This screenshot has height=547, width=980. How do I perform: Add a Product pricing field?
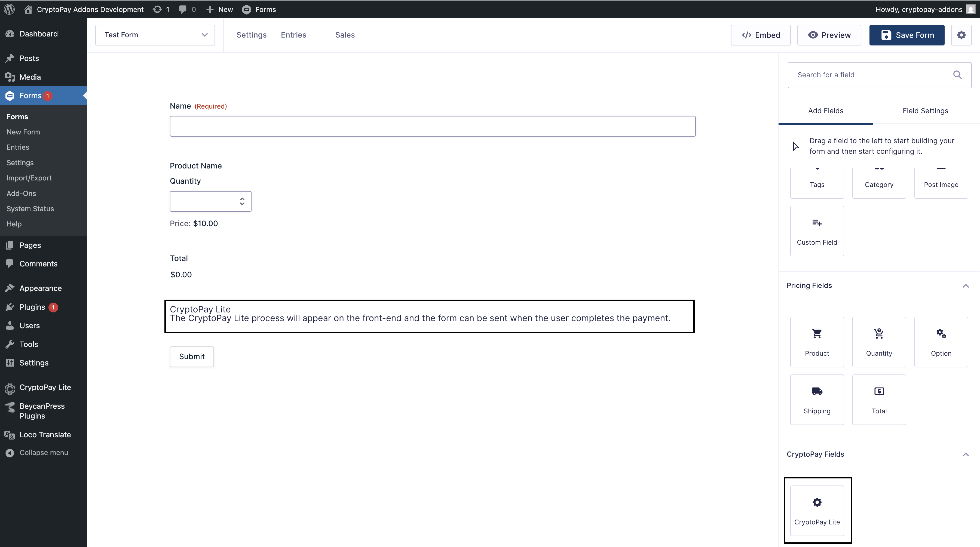tap(817, 342)
